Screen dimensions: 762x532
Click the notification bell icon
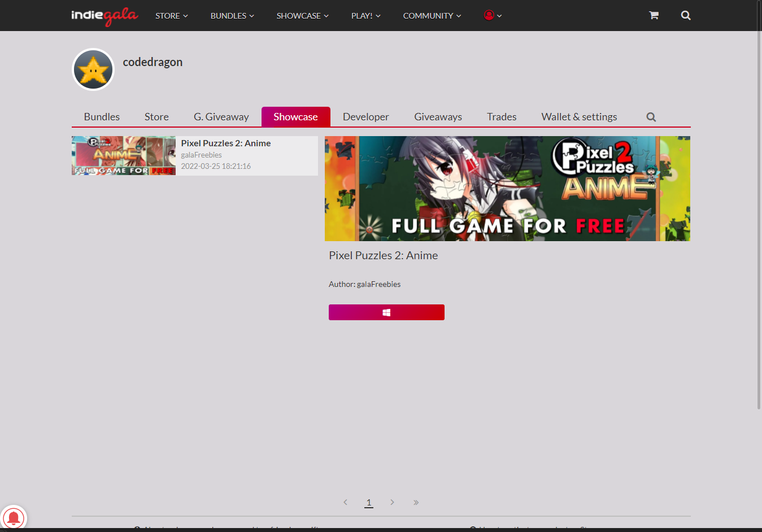click(13, 518)
